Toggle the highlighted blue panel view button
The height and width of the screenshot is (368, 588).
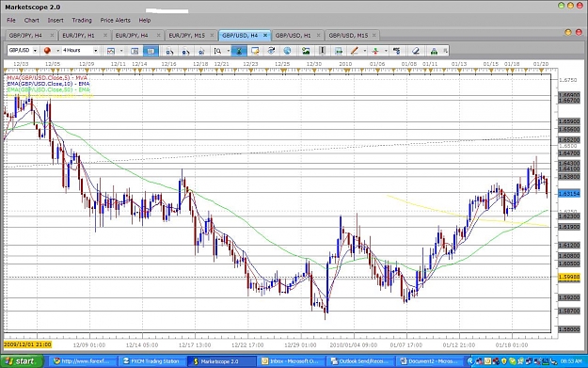(151, 51)
